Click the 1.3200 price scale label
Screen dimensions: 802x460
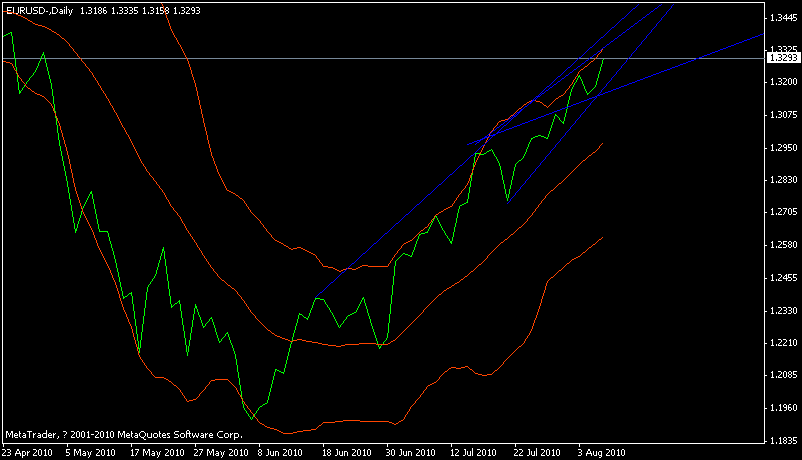(x=783, y=82)
